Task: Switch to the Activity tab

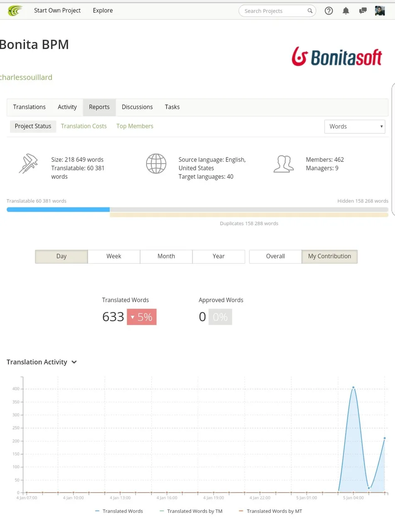Action: (x=67, y=107)
